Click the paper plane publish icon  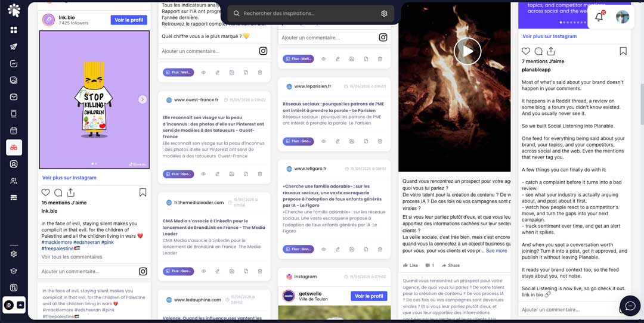tap(14, 47)
